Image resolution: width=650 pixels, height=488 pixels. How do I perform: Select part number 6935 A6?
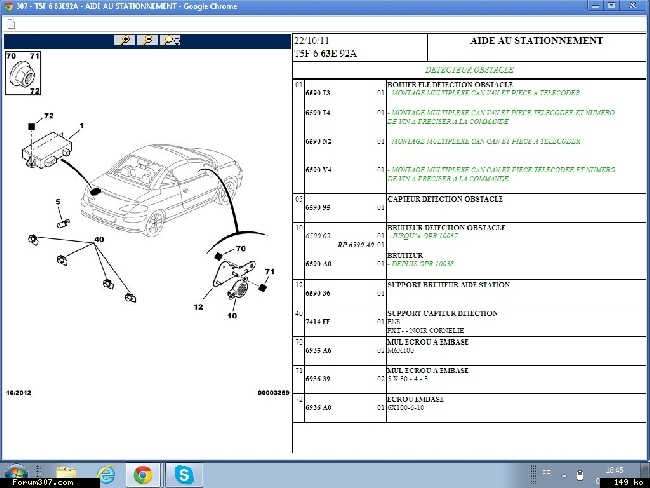coord(318,350)
